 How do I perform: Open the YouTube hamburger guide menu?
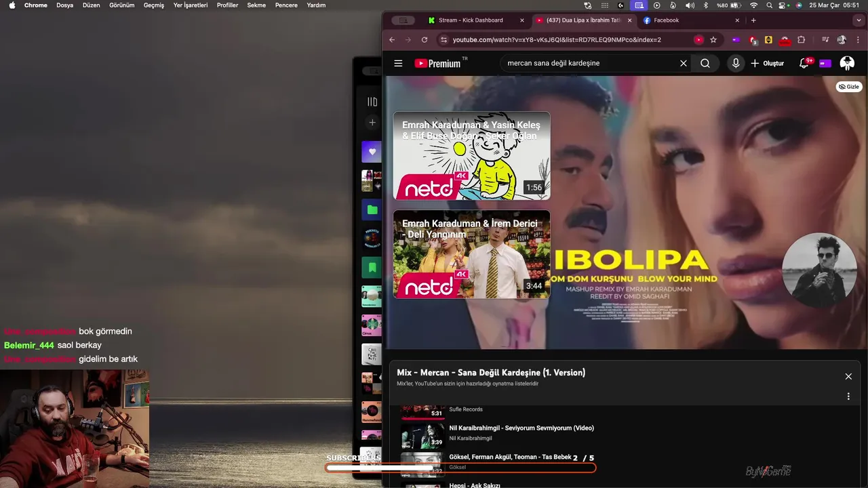(x=398, y=63)
